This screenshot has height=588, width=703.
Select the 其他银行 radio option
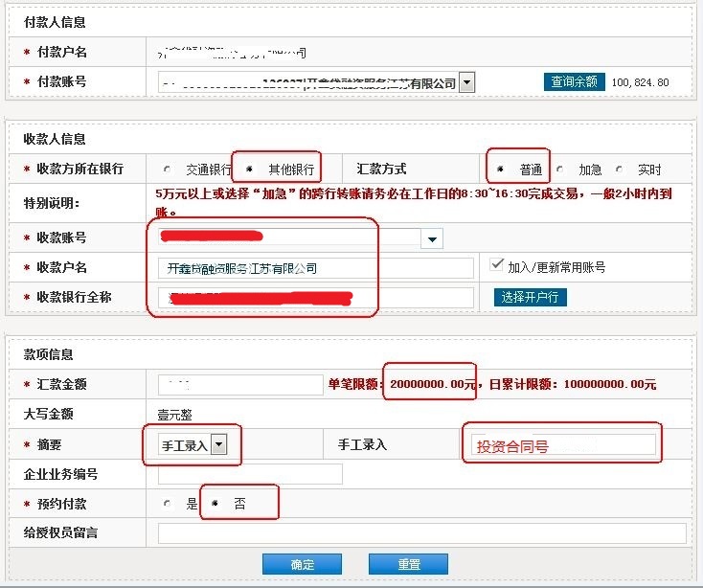tap(250, 170)
